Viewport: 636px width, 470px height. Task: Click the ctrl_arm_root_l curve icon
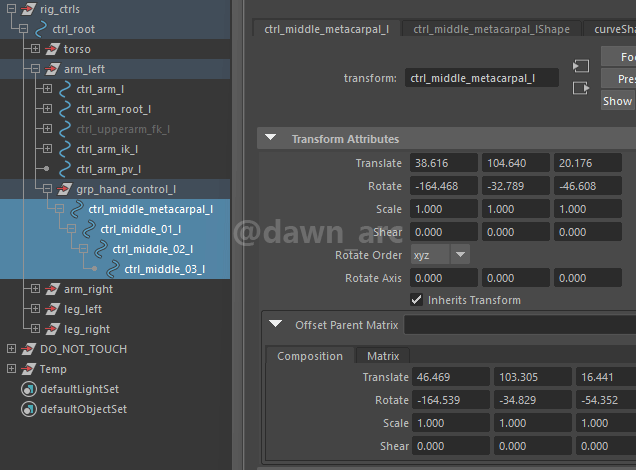(x=65, y=109)
